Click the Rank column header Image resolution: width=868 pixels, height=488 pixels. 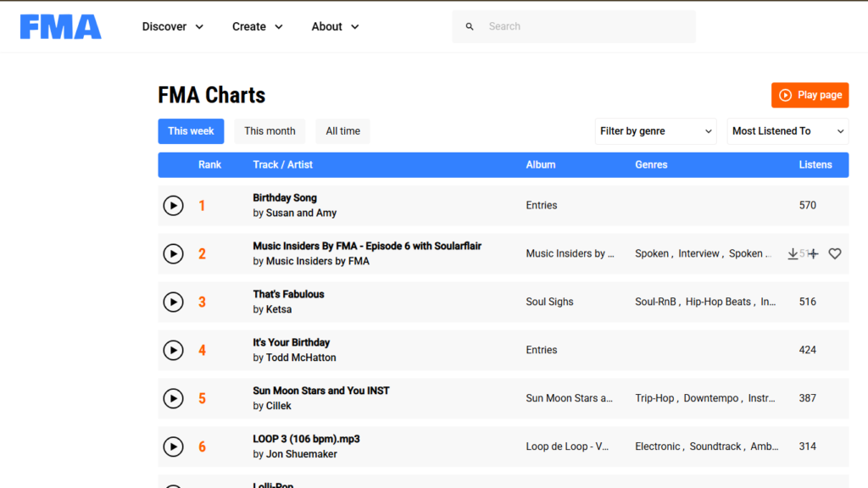210,165
